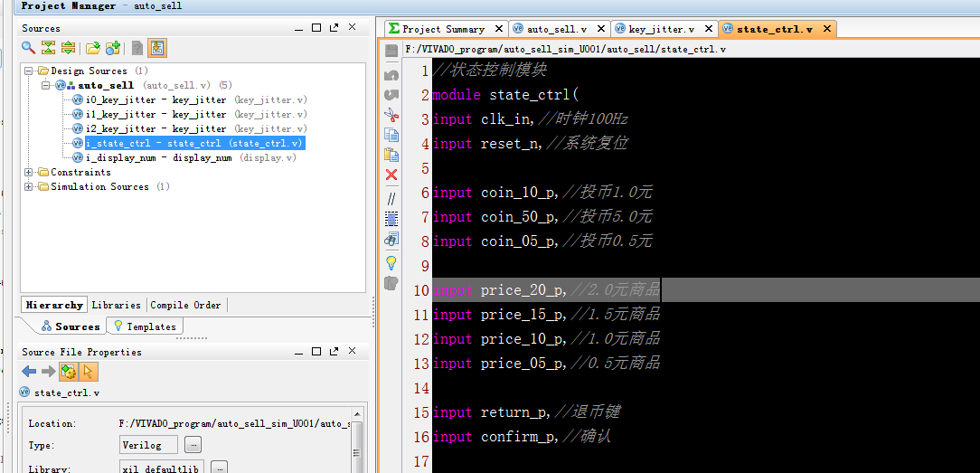Image resolution: width=980 pixels, height=473 pixels.
Task: Click the Cut scissors icon
Action: tap(391, 115)
